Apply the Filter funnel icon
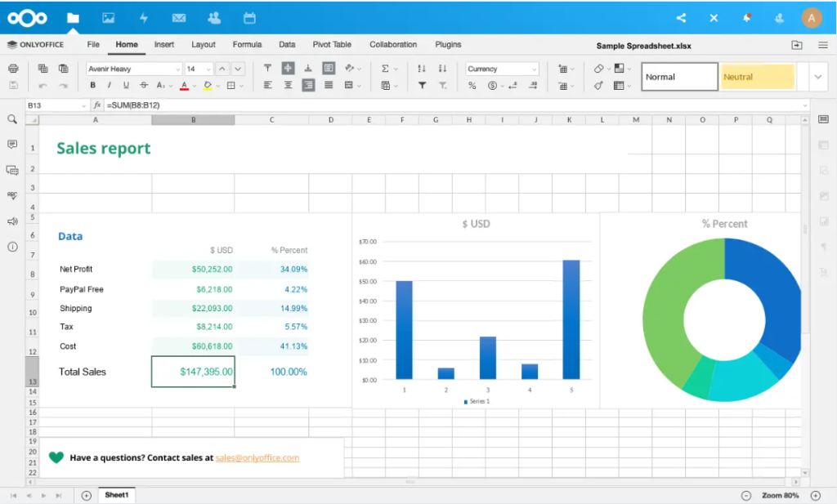837x504 pixels. point(422,85)
